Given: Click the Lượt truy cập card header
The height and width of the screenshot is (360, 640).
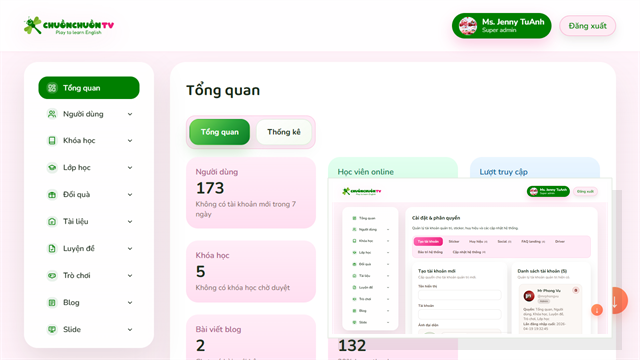Looking at the screenshot, I should coord(503,172).
